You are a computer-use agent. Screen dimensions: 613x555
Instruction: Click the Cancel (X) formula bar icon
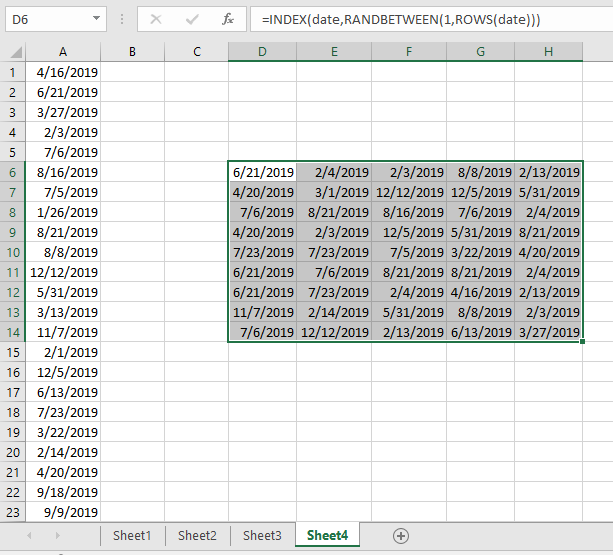[156, 19]
